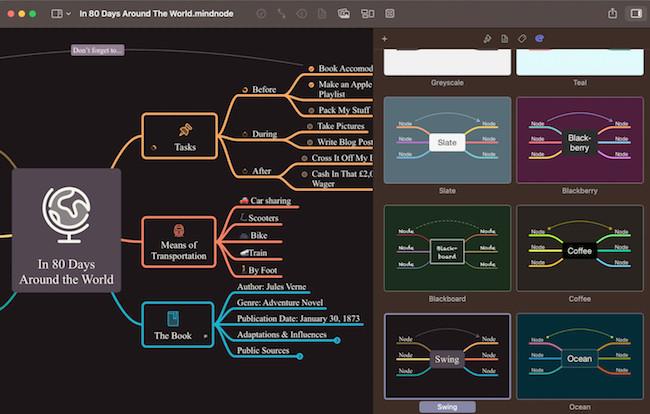Select the pushpin icon on Tasks node
This screenshot has width=650, height=414.
(185, 130)
